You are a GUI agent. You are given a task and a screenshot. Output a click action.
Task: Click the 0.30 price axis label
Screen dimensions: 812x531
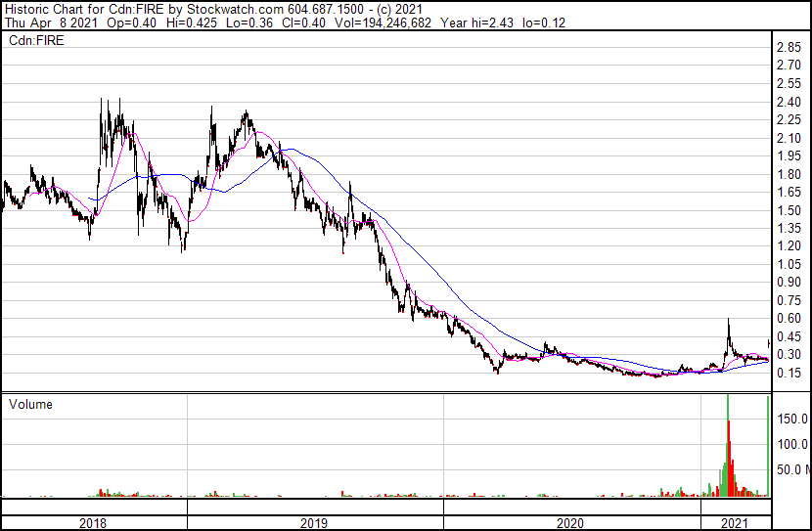(789, 355)
